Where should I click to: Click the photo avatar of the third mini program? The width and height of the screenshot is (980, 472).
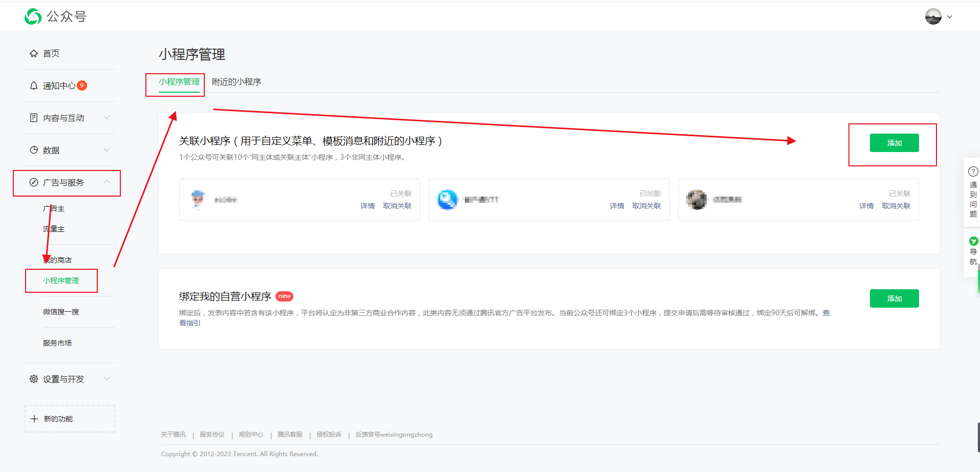click(696, 200)
